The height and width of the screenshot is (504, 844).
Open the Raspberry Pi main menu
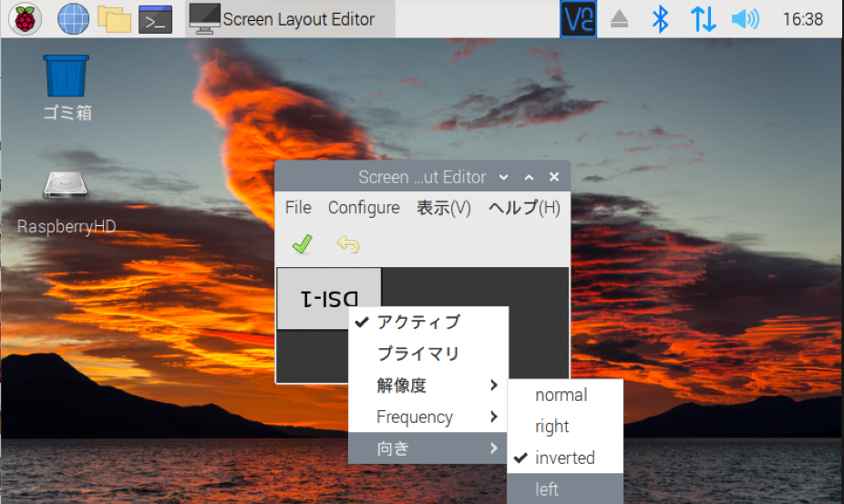click(25, 19)
